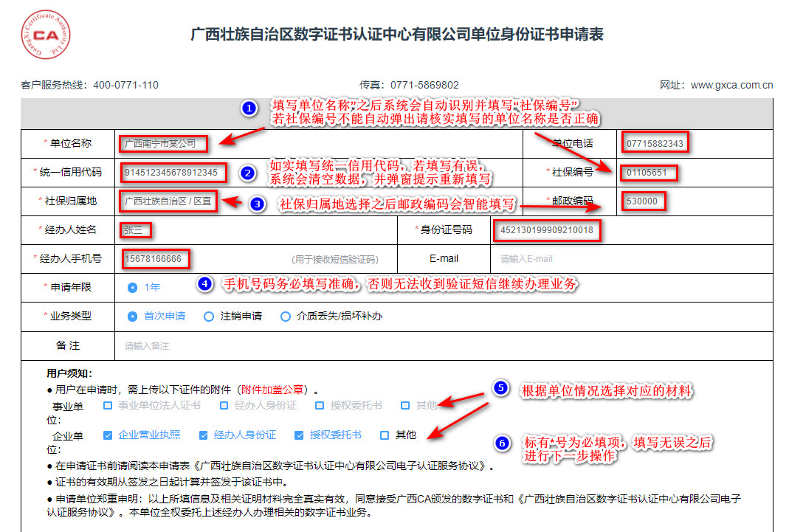This screenshot has width=789, height=532.
Task: Check the enterprise 其他 checkbox
Action: [x=385, y=435]
